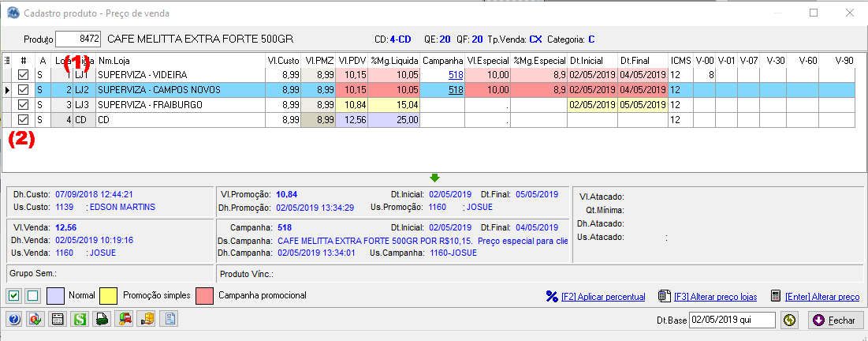Click the blue document report toolbar icon
The image size is (868, 341).
click(x=170, y=320)
